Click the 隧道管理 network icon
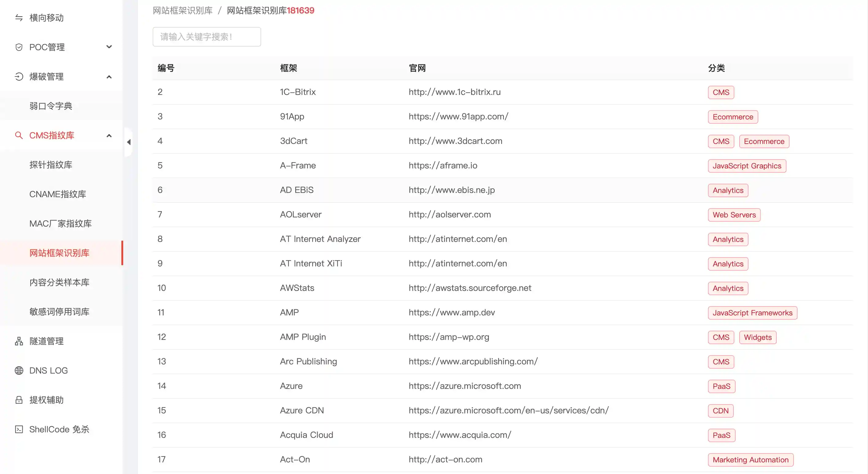Viewport: 868px width, 474px height. coord(19,341)
